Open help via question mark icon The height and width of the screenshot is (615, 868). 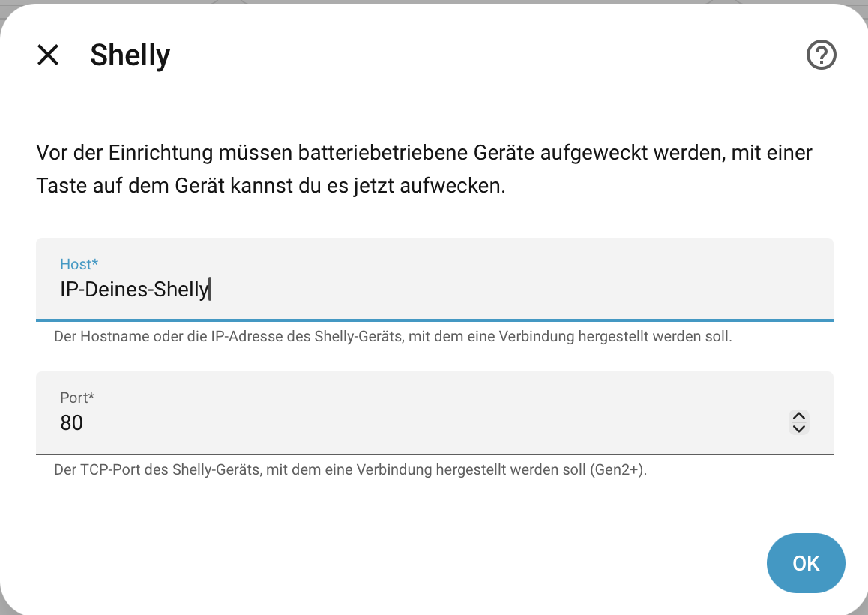[x=821, y=55]
